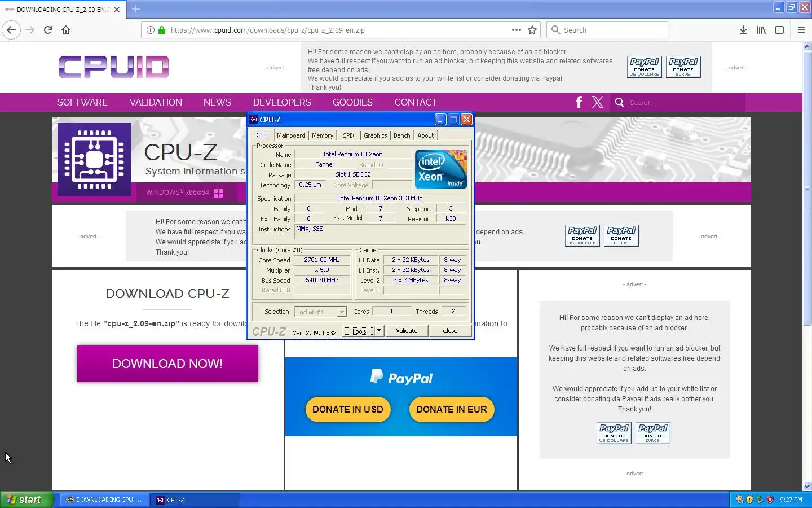Open the Graphics tab
This screenshot has height=508, width=812.
pos(375,135)
